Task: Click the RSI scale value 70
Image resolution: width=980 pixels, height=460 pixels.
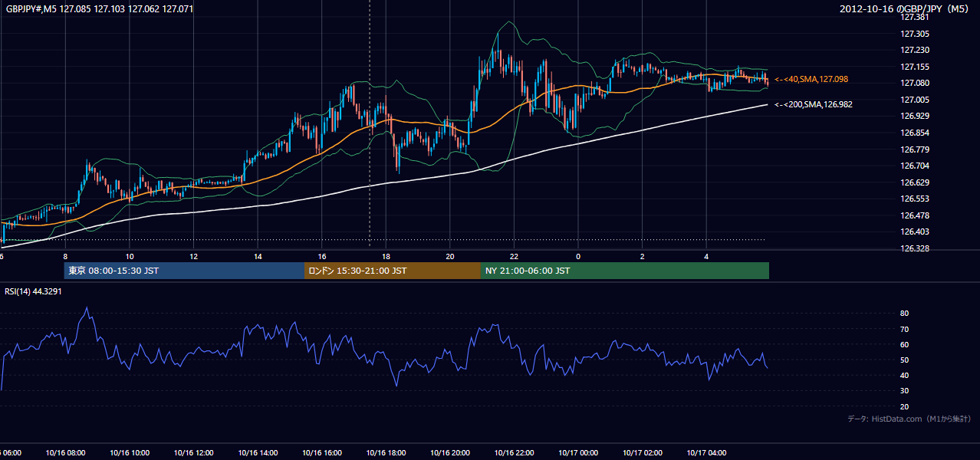Action: coord(905,329)
